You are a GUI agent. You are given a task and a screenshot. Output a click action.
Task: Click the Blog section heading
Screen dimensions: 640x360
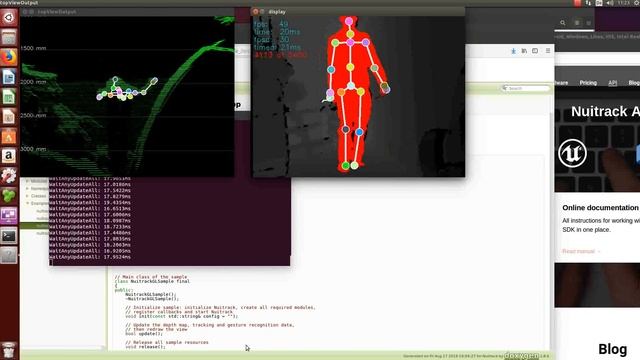pos(613,349)
